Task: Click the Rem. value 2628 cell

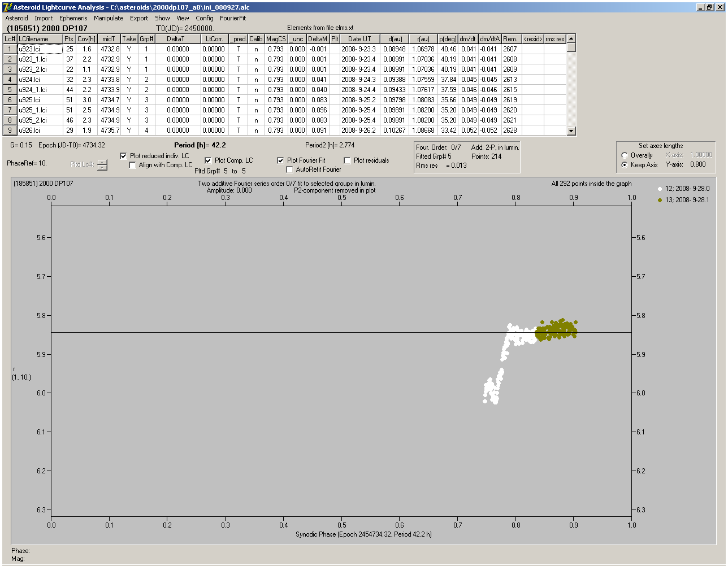Action: click(x=512, y=130)
